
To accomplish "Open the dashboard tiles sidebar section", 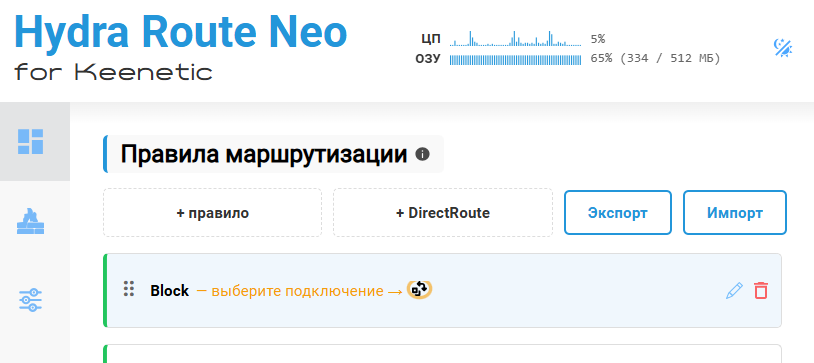I will click(31, 142).
